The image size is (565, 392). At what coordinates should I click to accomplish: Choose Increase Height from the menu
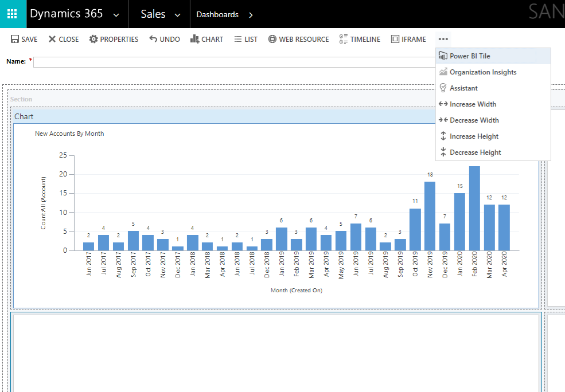point(493,136)
